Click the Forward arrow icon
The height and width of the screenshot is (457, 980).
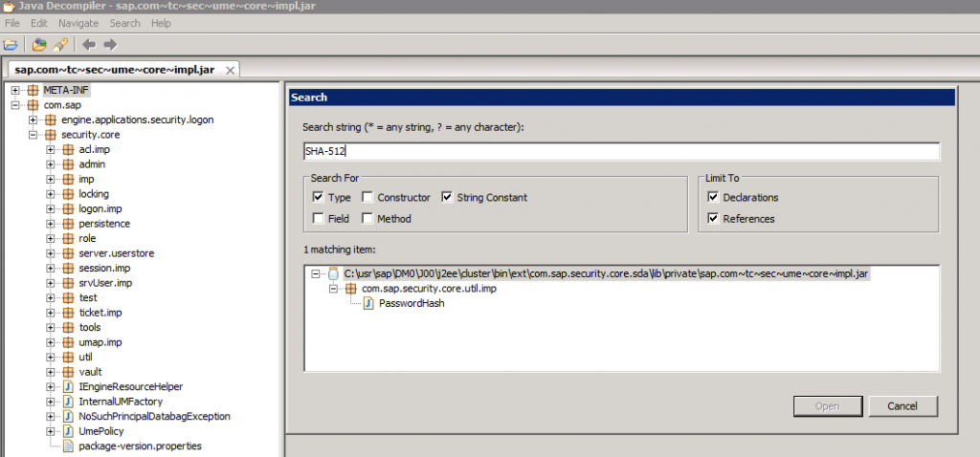pos(111,44)
